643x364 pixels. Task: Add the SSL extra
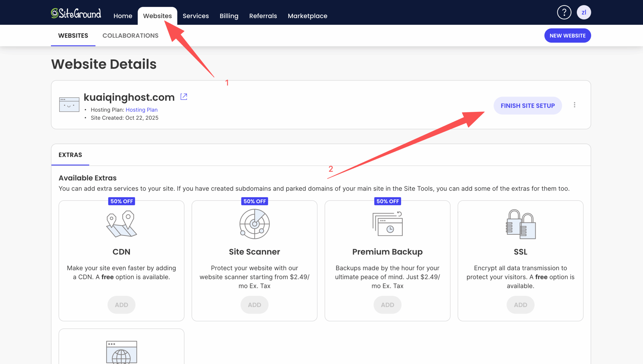[x=520, y=305]
